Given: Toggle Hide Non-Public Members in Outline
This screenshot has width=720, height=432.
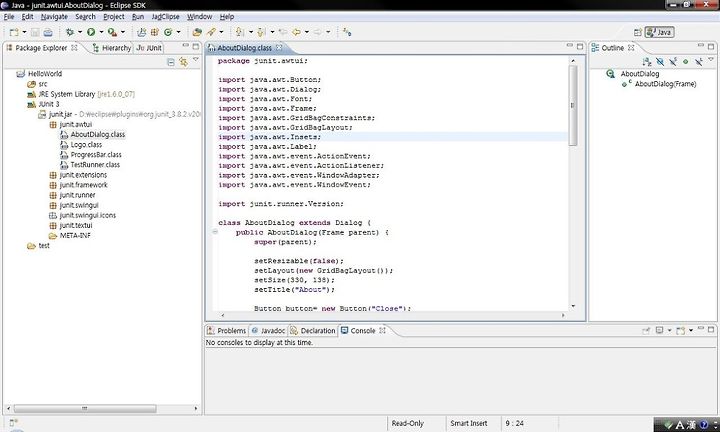Looking at the screenshot, I should tap(686, 62).
